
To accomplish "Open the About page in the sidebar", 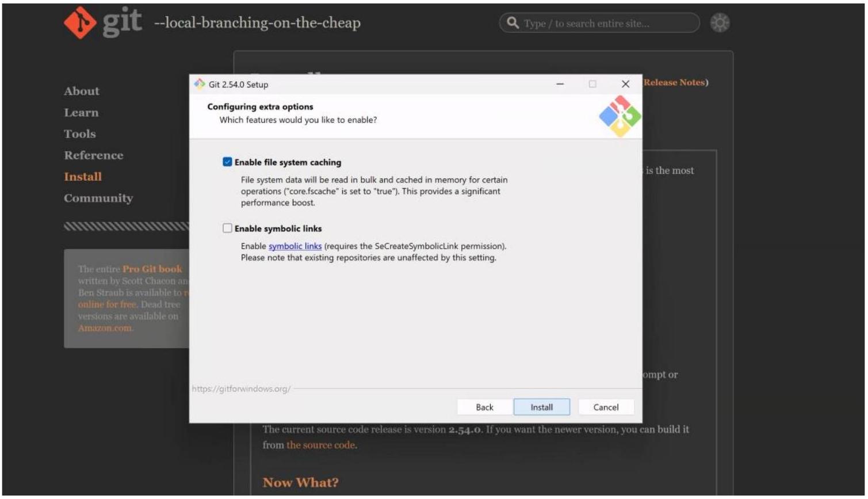I will 82,91.
